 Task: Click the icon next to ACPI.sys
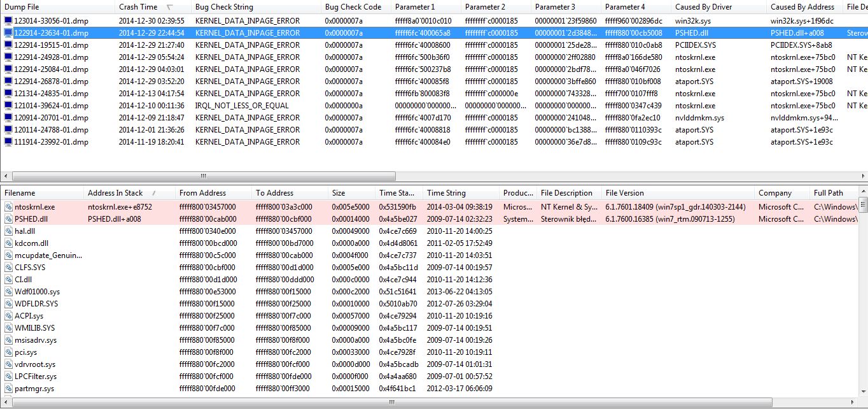point(7,315)
